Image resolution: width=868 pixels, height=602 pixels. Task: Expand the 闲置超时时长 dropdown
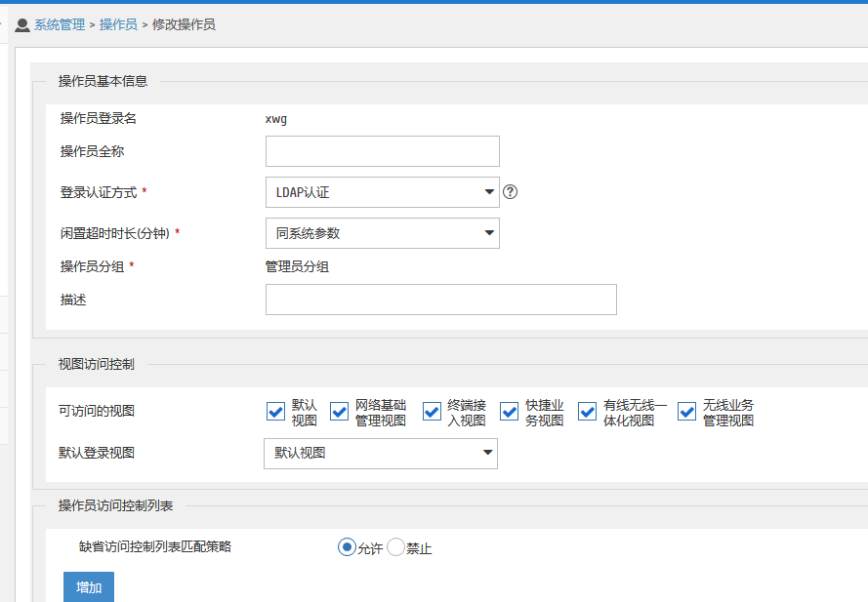pyautogui.click(x=382, y=233)
